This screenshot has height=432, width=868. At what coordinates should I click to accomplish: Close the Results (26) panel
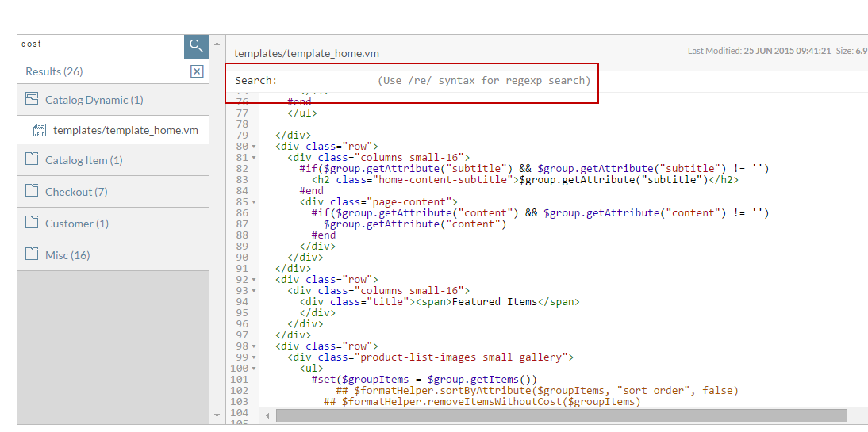coord(197,71)
